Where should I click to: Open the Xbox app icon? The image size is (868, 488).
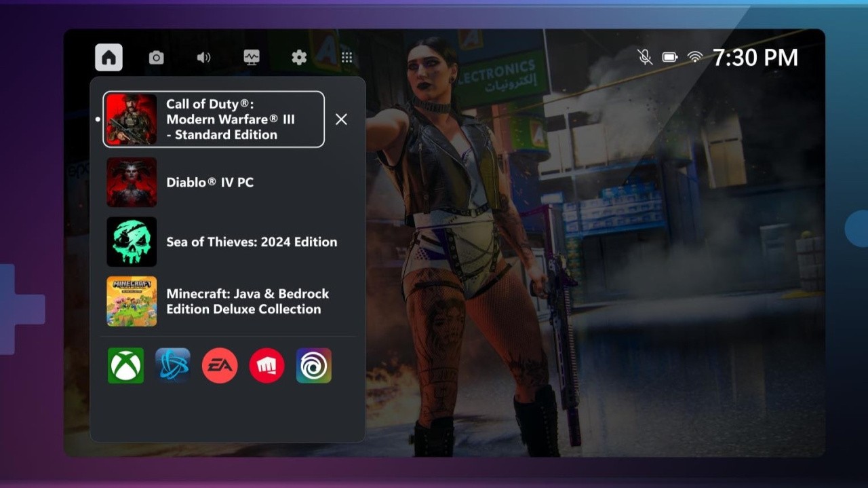pos(125,365)
